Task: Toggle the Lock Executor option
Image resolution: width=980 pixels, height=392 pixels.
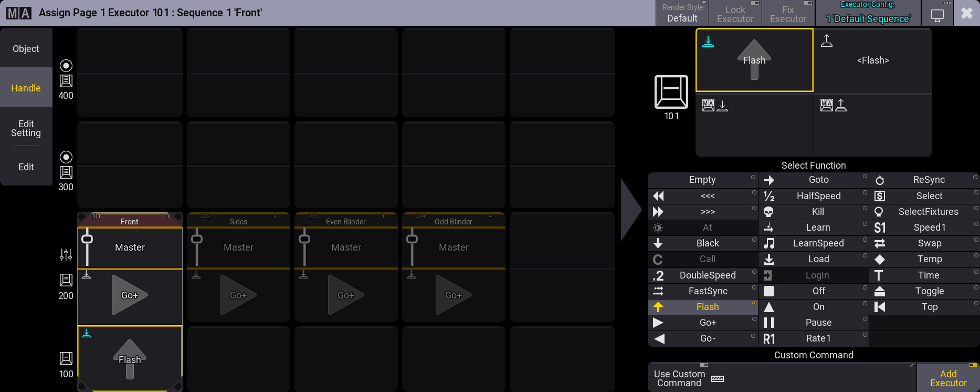Action: (x=735, y=14)
